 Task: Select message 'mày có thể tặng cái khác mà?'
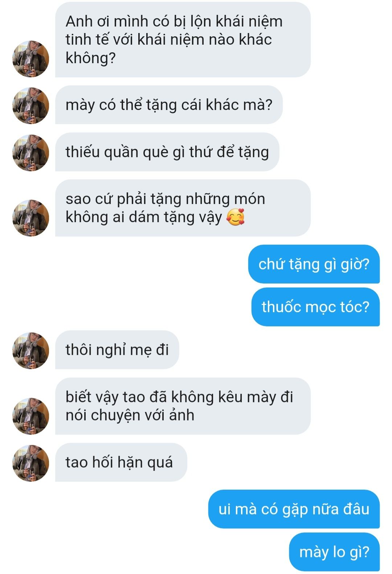coord(169,105)
